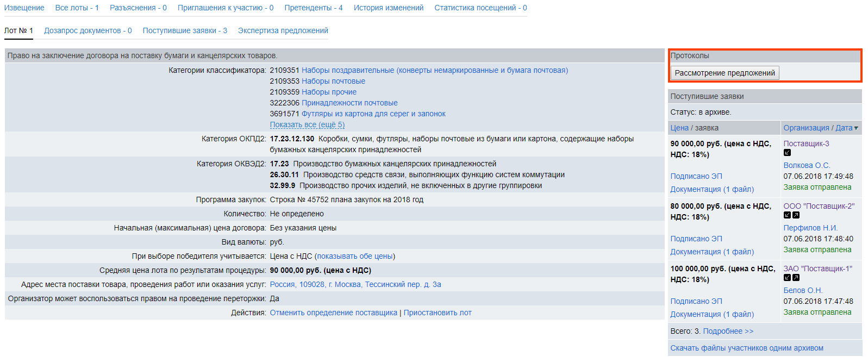Expand categories with Показать все (ещё 5)

pyautogui.click(x=307, y=124)
